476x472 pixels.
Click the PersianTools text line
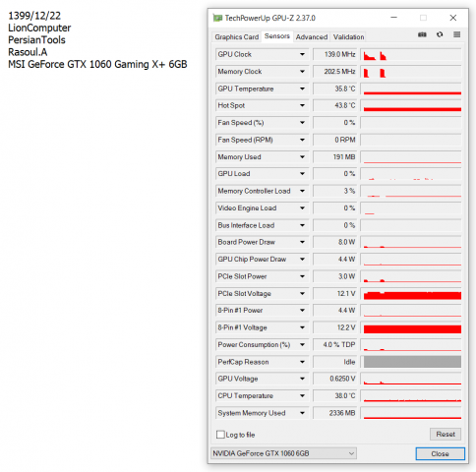pyautogui.click(x=36, y=40)
